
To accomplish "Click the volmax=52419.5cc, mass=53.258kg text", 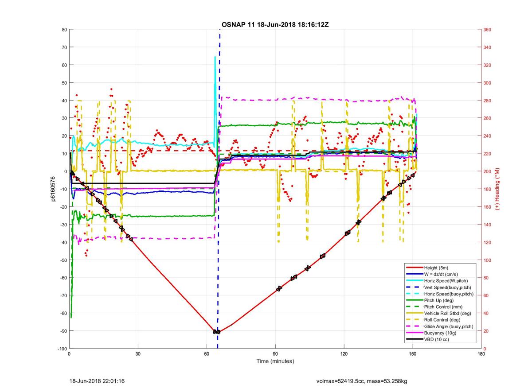I will [x=362, y=380].
